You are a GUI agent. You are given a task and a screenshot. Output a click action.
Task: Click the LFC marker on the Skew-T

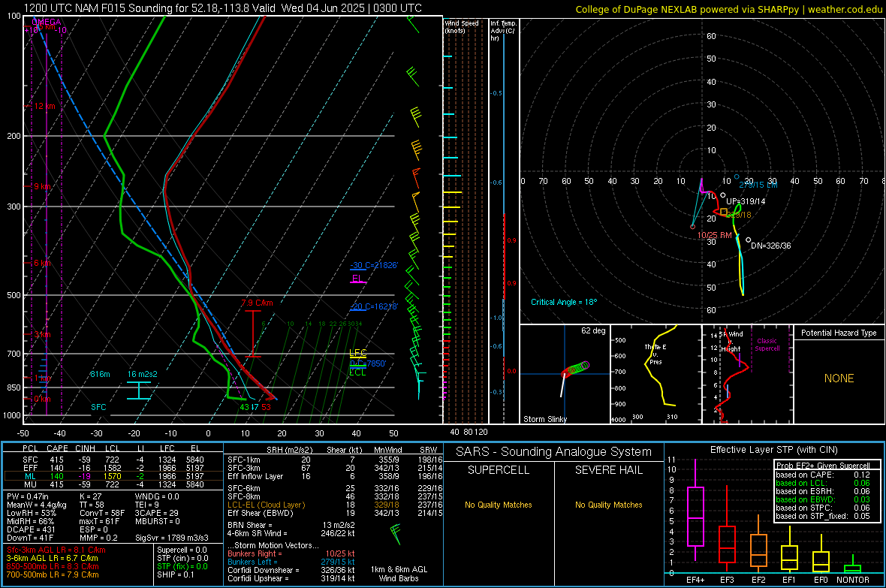[x=357, y=353]
